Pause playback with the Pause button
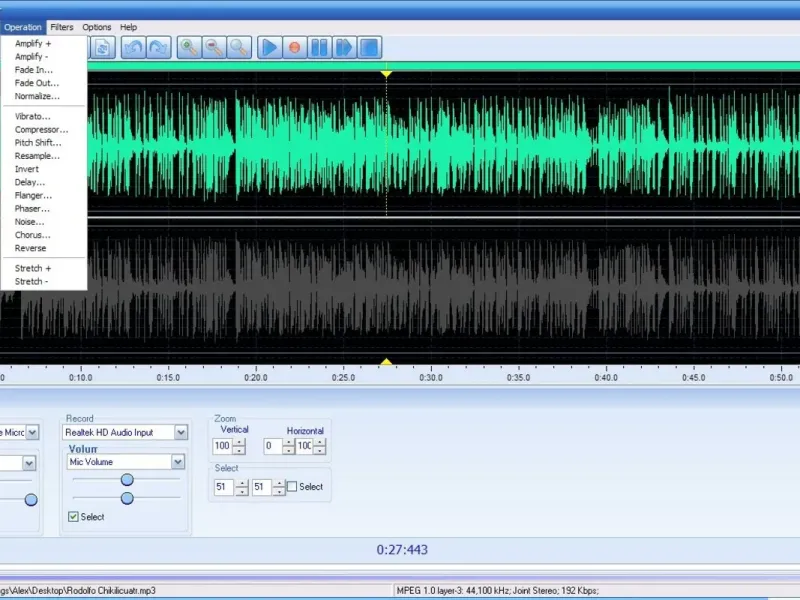The width and height of the screenshot is (800, 600). pyautogui.click(x=319, y=47)
